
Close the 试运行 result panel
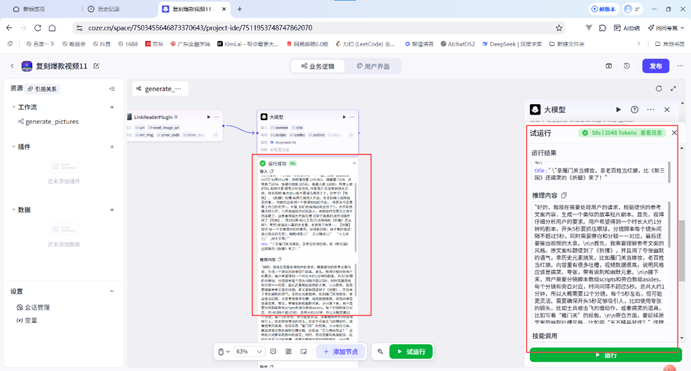tap(674, 133)
